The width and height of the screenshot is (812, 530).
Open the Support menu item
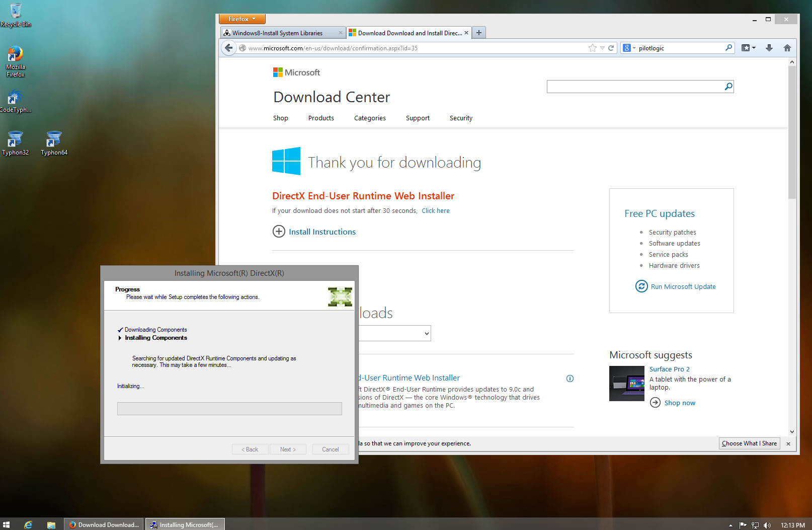point(418,118)
